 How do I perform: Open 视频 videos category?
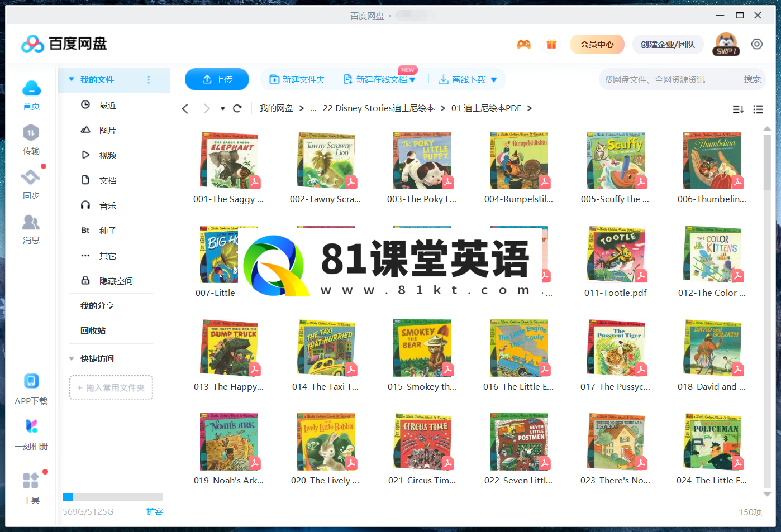pos(108,155)
